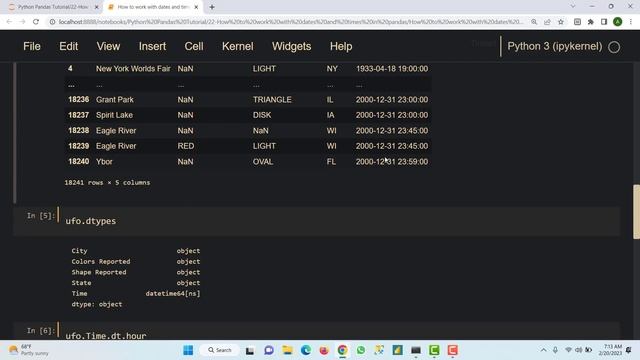Open the Jupyter Help menu
The height and width of the screenshot is (360, 640).
[x=341, y=46]
